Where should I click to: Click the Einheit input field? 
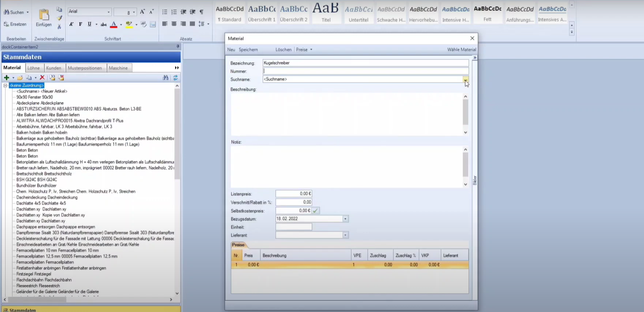click(294, 227)
